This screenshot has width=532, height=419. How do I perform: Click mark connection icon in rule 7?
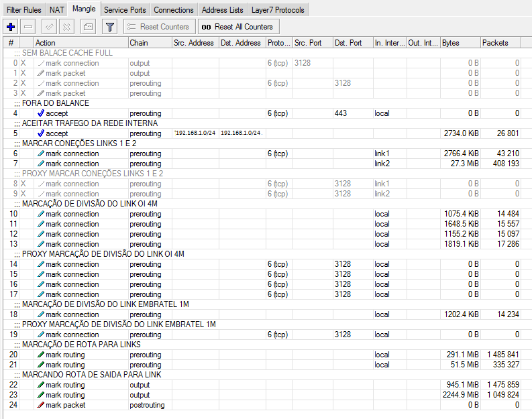[41, 164]
